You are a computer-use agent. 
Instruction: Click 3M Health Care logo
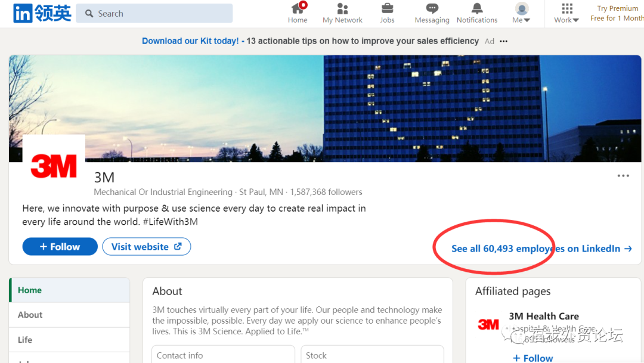click(488, 324)
